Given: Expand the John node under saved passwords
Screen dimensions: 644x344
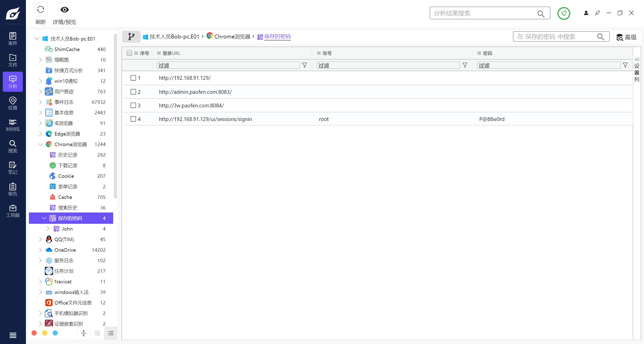Looking at the screenshot, I should coord(48,229).
